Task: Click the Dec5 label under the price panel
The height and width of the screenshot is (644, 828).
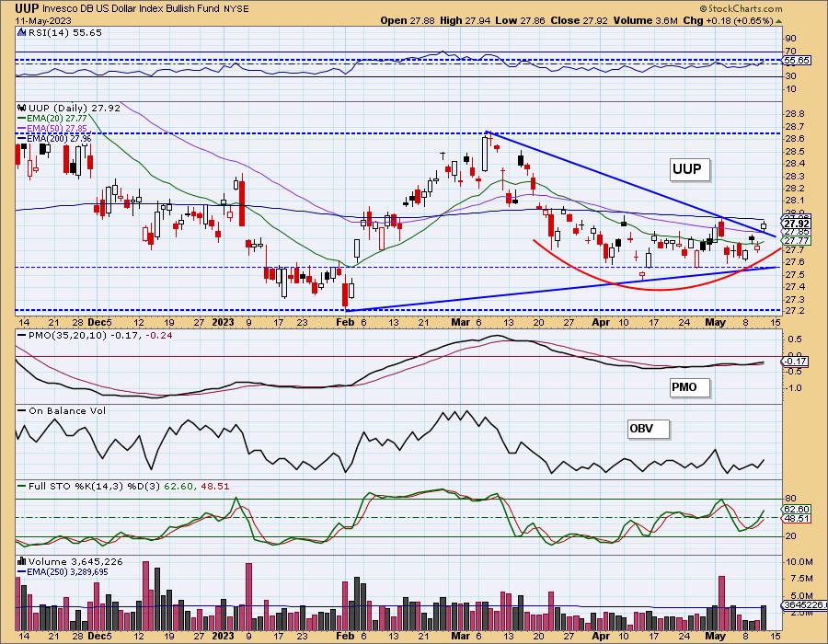Action: tap(99, 322)
